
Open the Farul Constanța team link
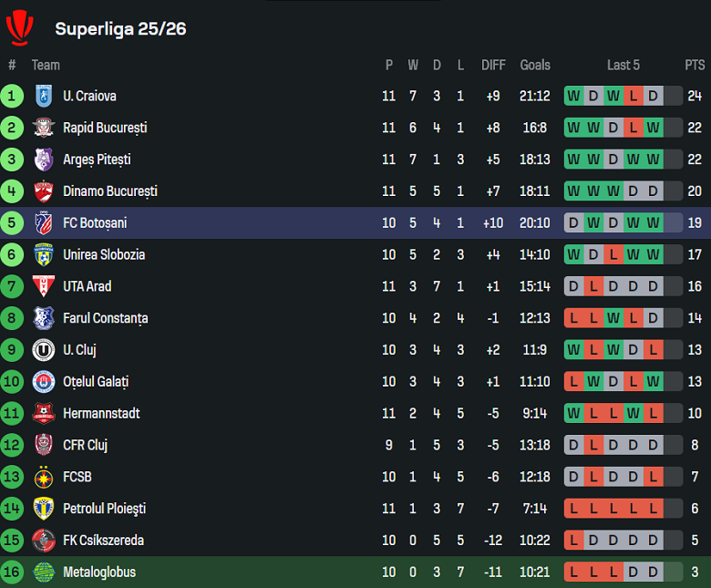105,318
